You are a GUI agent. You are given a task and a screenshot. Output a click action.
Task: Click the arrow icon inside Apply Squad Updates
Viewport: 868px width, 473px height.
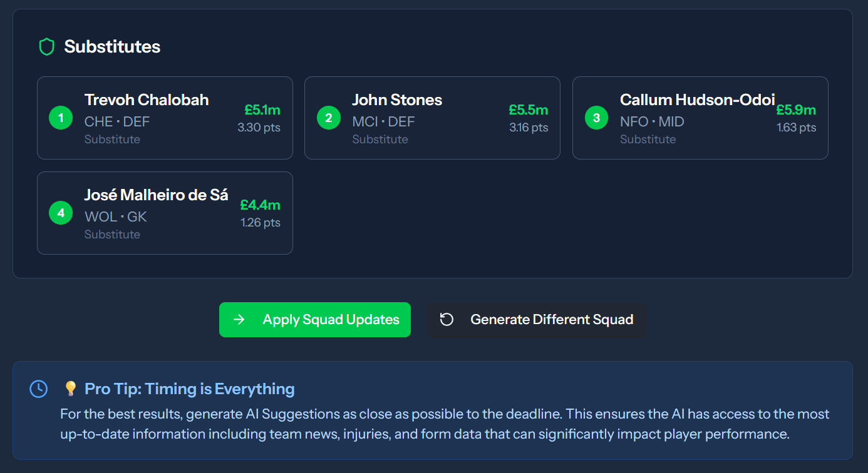(x=239, y=319)
